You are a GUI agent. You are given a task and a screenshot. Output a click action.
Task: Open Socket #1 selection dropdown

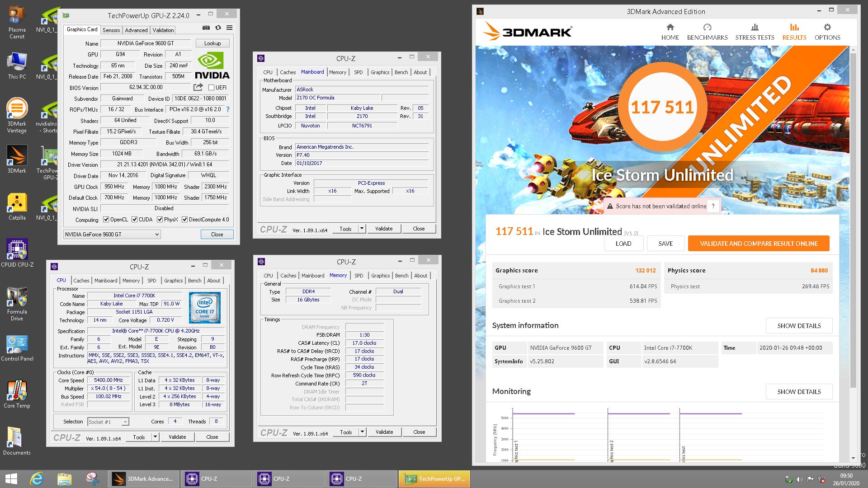108,422
